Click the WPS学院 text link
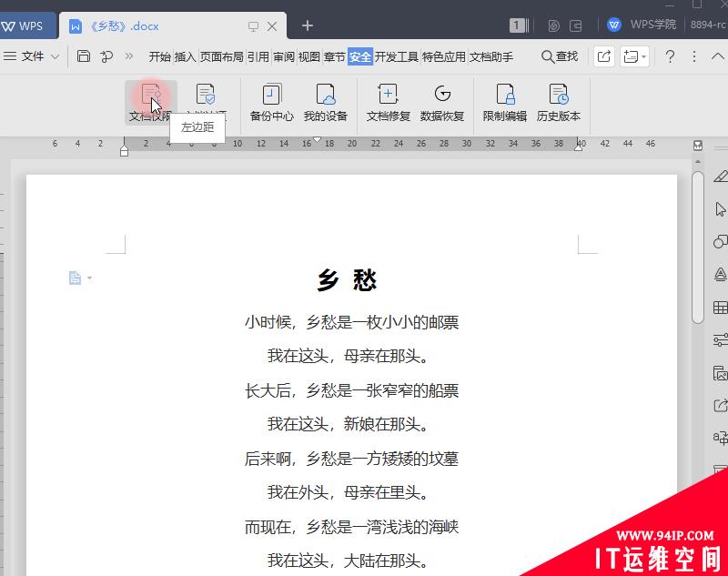Image resolution: width=728 pixels, height=576 pixels. [x=652, y=25]
